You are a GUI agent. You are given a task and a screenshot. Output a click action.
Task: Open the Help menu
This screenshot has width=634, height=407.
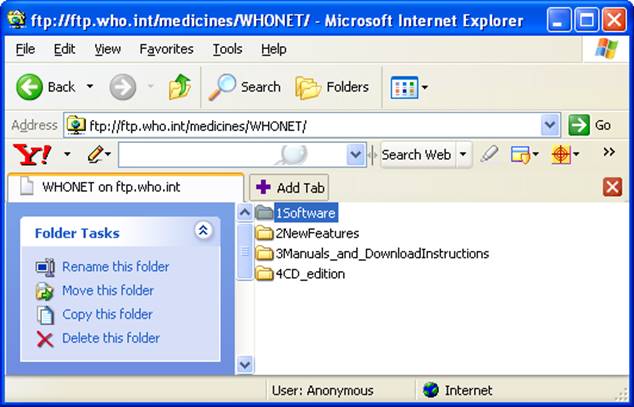click(x=273, y=49)
